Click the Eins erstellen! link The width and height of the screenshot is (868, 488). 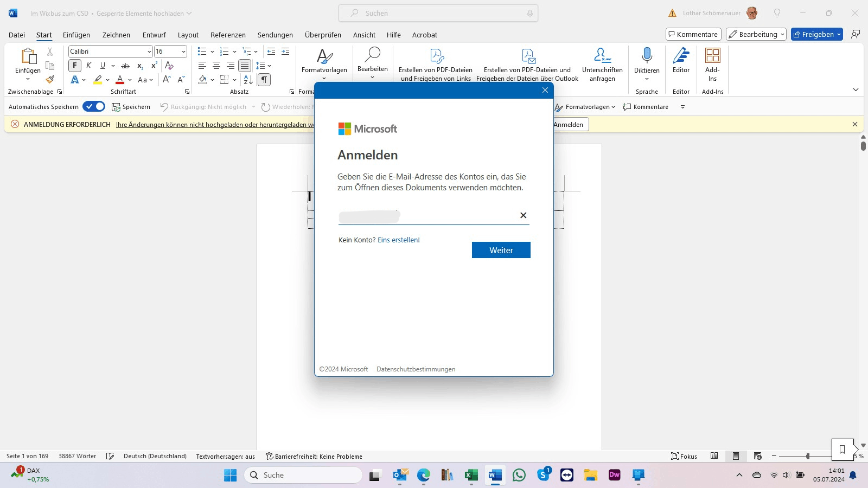click(x=399, y=240)
